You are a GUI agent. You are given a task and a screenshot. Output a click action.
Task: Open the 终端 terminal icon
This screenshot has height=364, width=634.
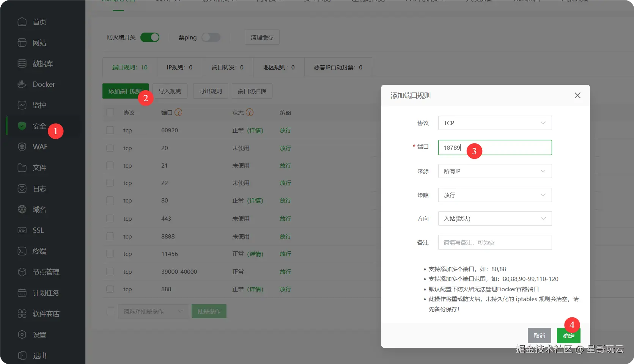[x=22, y=251]
